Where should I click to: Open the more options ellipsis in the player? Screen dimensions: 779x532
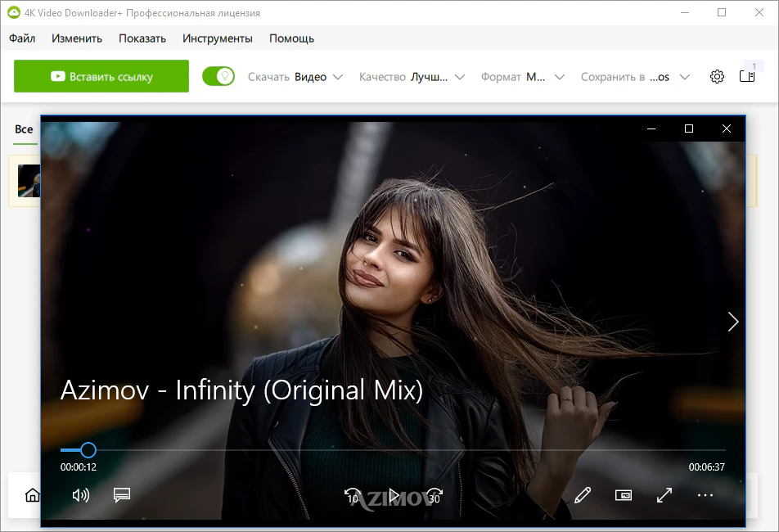[x=705, y=494]
